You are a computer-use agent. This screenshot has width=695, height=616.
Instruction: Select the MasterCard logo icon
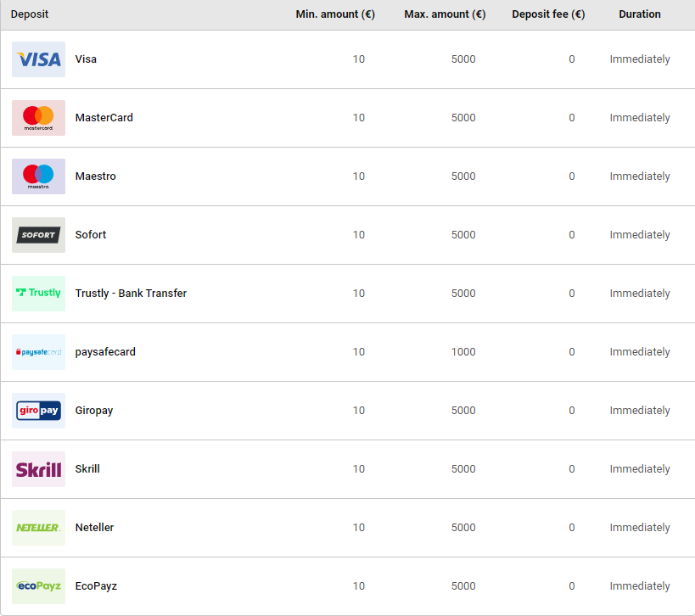(38, 118)
